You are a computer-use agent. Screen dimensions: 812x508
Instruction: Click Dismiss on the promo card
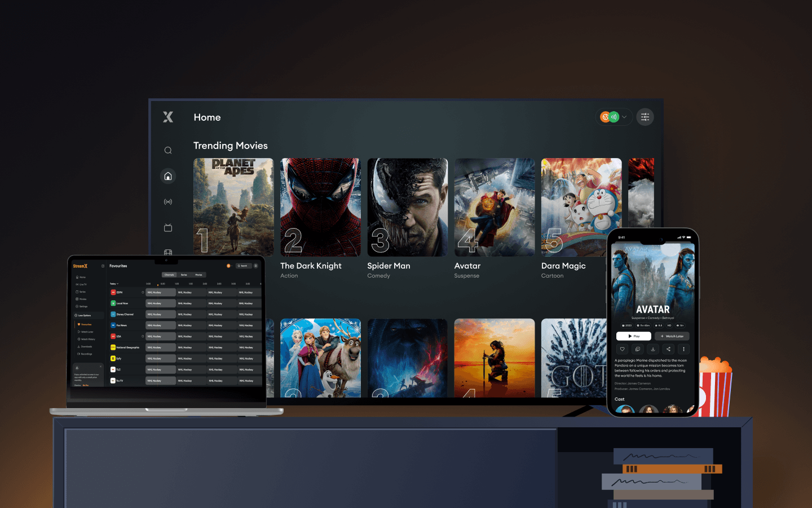click(x=78, y=385)
